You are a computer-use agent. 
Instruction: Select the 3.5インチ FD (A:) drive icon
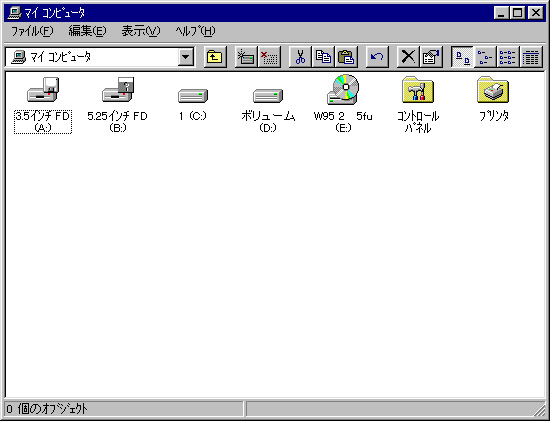[x=43, y=90]
